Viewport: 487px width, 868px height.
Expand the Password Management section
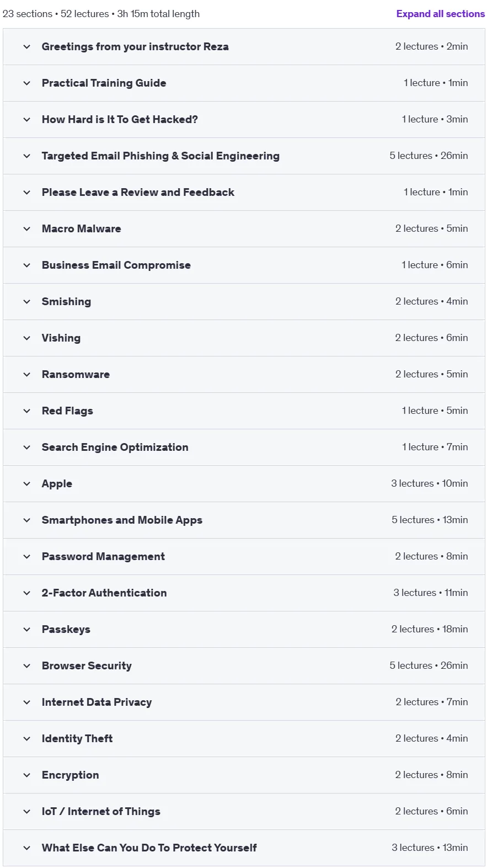coord(244,557)
